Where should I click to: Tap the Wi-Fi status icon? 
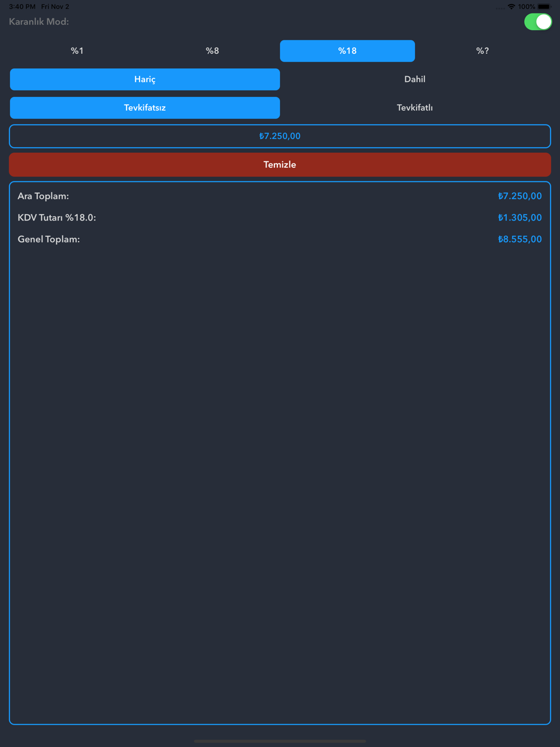(511, 7)
